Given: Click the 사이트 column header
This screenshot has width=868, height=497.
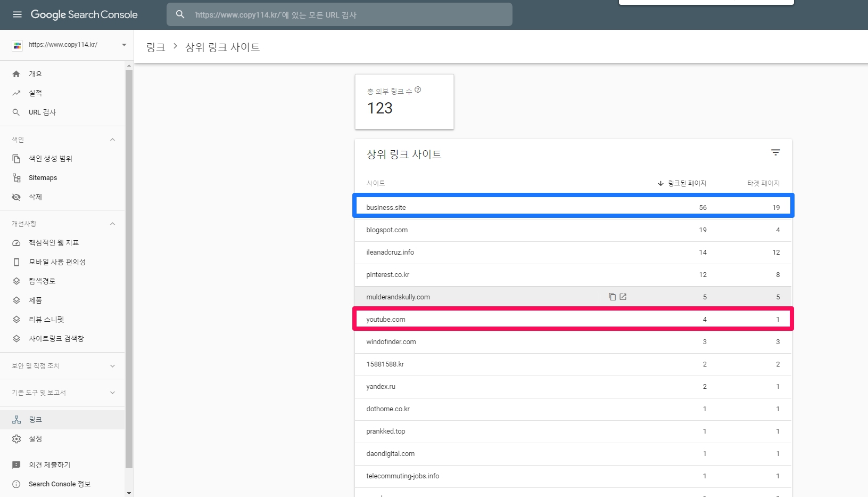Looking at the screenshot, I should pyautogui.click(x=375, y=183).
